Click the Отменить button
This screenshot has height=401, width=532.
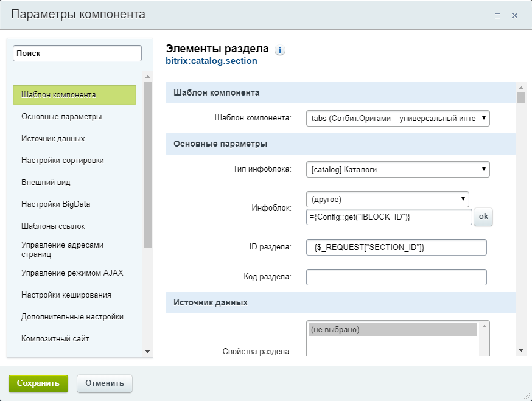[x=105, y=383]
